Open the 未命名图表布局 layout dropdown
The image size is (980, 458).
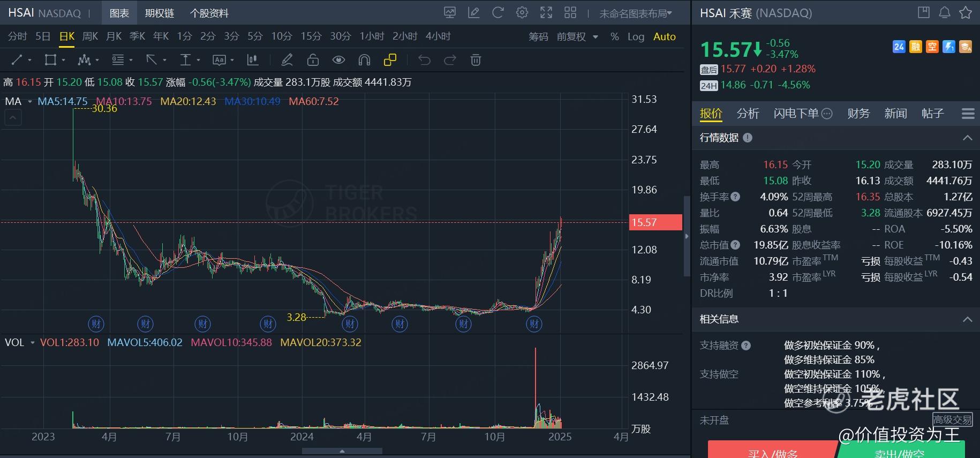point(636,13)
